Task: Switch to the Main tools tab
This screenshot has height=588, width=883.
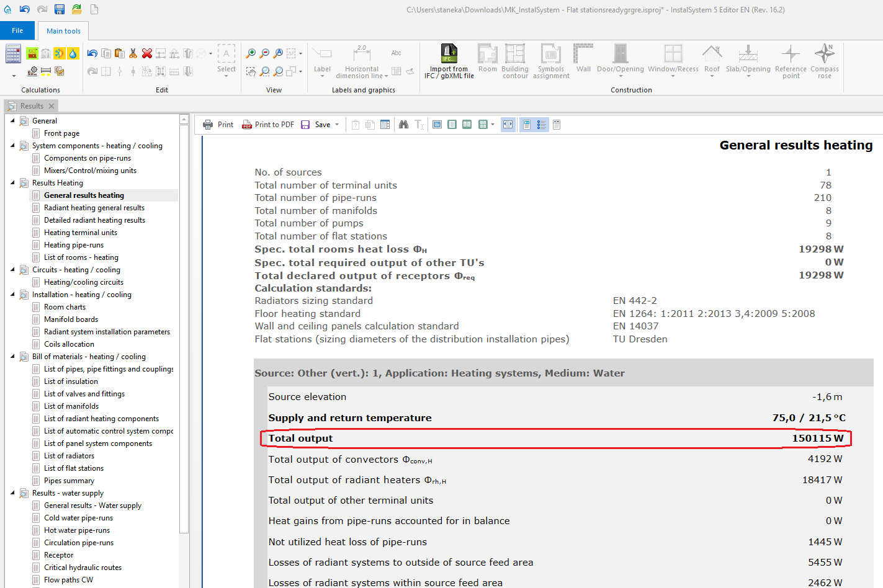Action: pyautogui.click(x=63, y=31)
